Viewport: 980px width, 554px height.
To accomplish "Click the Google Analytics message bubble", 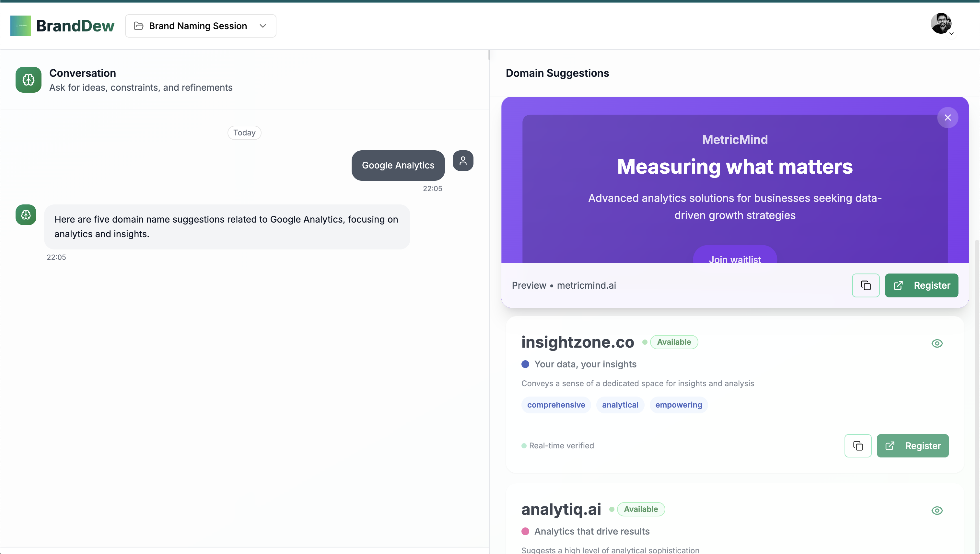I will click(x=398, y=165).
